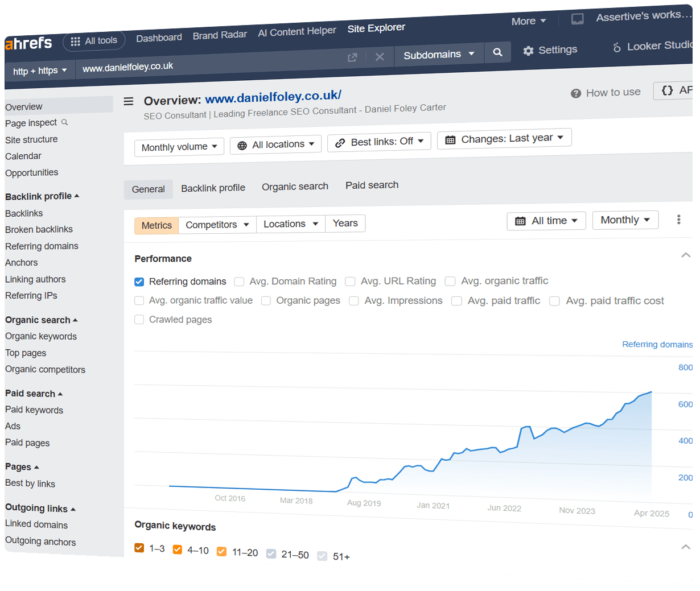Select the Metrics chart view
The height and width of the screenshot is (591, 700).
coord(157,225)
